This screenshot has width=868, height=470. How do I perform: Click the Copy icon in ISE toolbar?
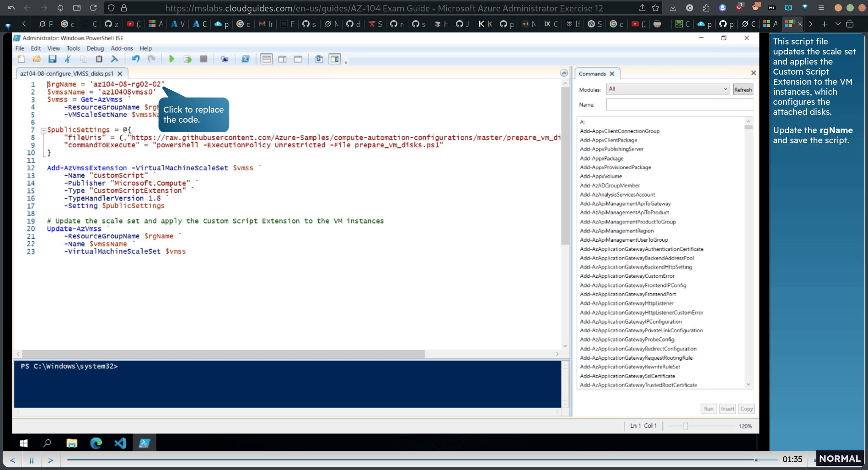coord(83,59)
